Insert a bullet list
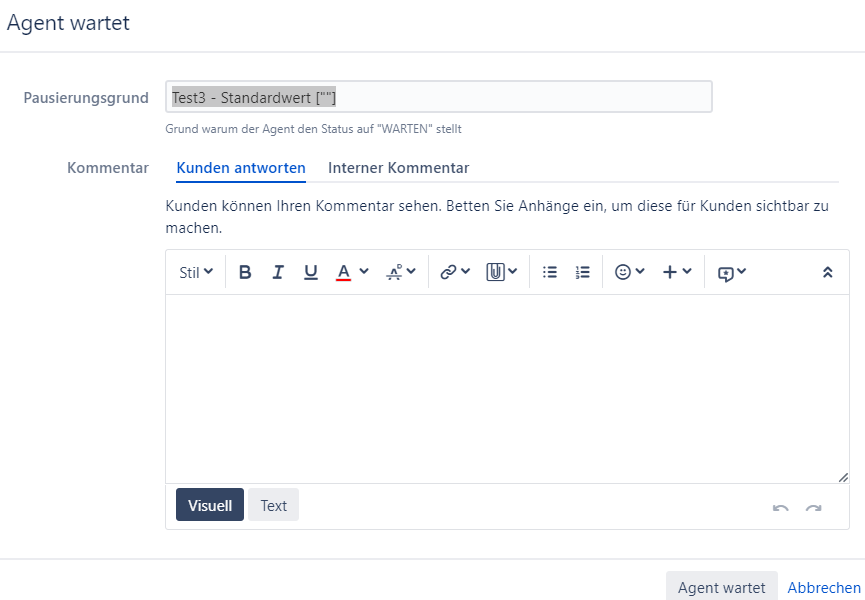Image resolution: width=865 pixels, height=600 pixels. pyautogui.click(x=549, y=272)
